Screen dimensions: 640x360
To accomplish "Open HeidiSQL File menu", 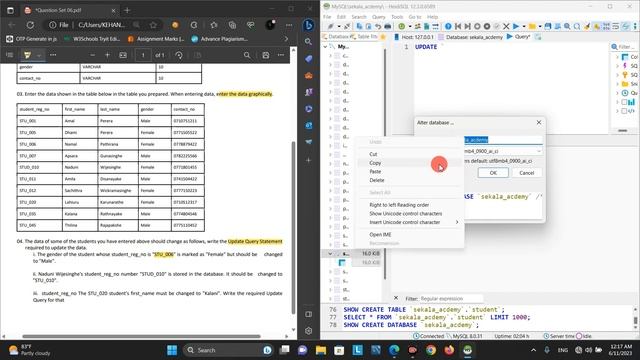I will tap(327, 17).
